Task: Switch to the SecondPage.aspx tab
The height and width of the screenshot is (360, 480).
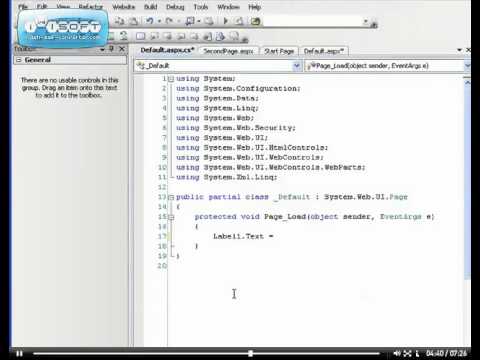Action: click(x=229, y=51)
